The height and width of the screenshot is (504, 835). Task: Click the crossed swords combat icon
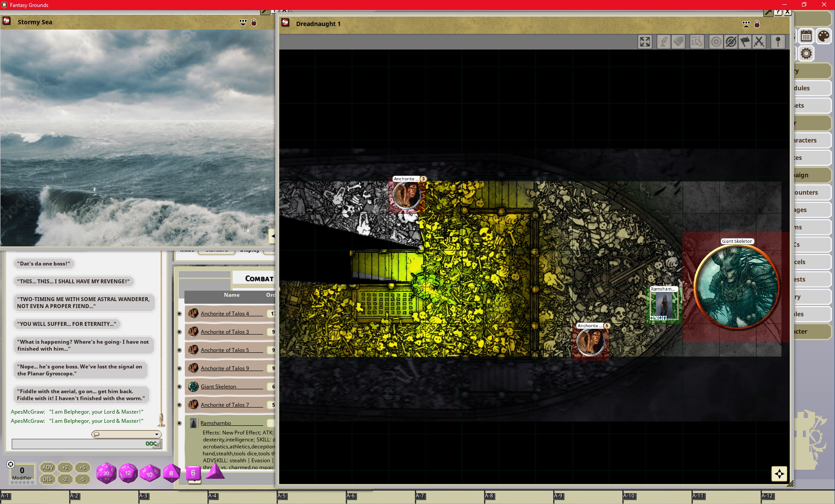759,42
